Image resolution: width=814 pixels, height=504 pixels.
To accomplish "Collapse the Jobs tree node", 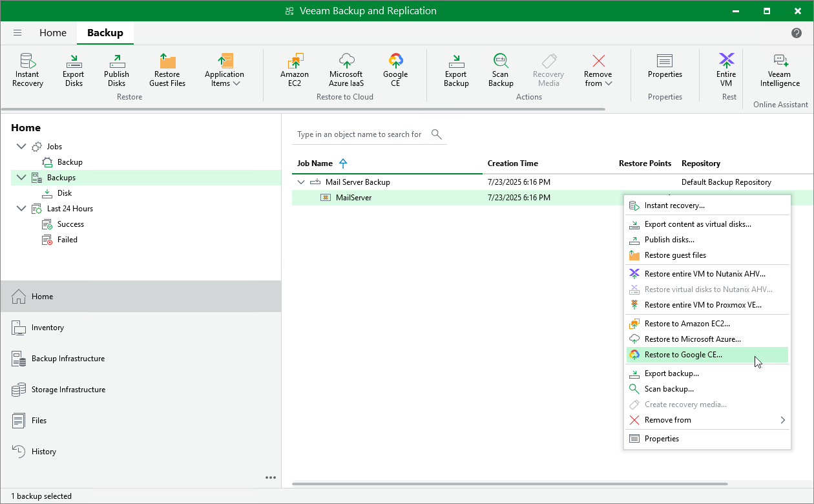I will [x=21, y=147].
